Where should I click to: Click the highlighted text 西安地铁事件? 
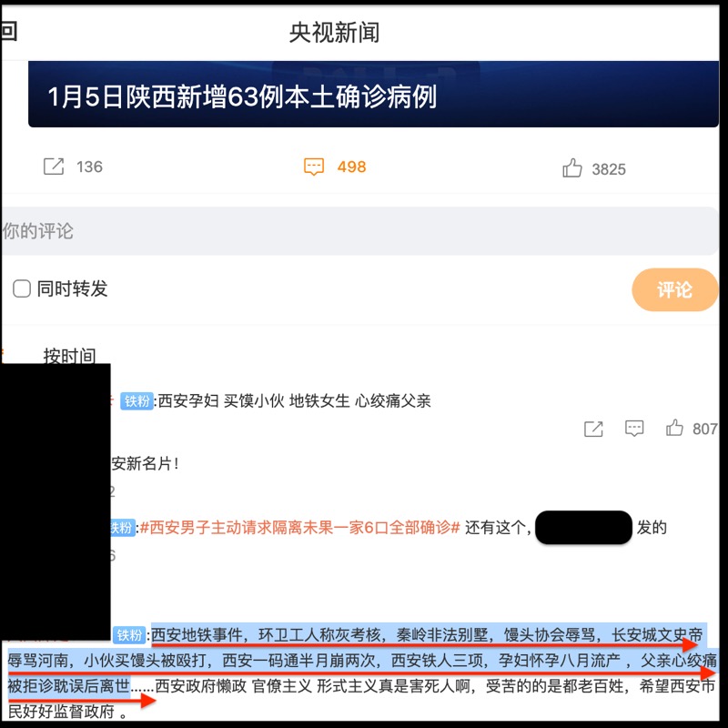[197, 634]
